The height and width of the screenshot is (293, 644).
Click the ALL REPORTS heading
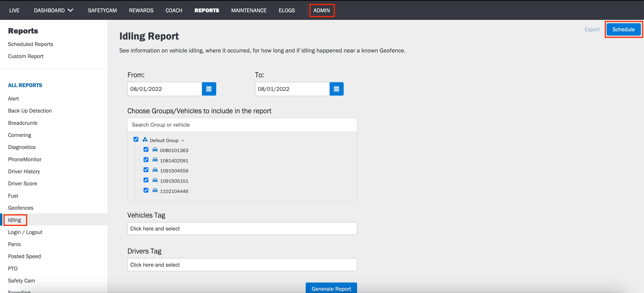(x=25, y=85)
